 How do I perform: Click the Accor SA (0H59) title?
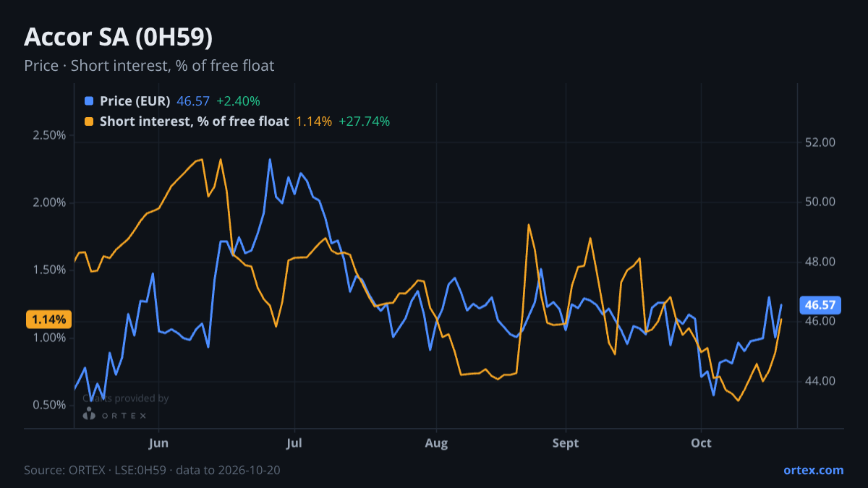point(118,37)
